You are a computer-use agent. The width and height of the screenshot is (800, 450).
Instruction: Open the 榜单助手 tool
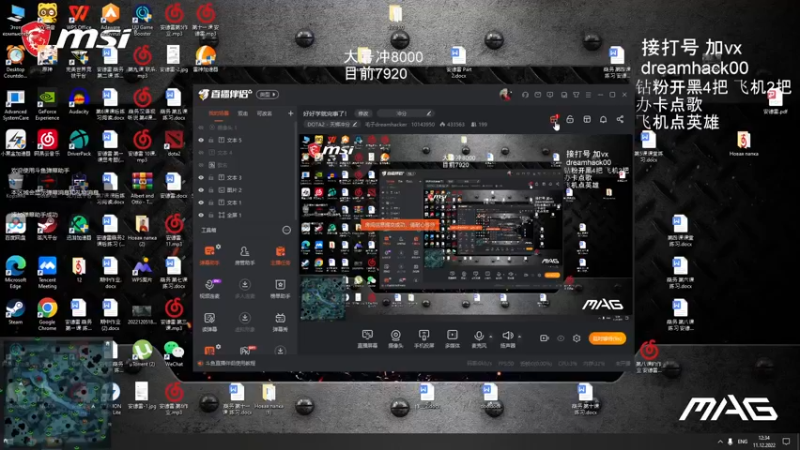280,288
